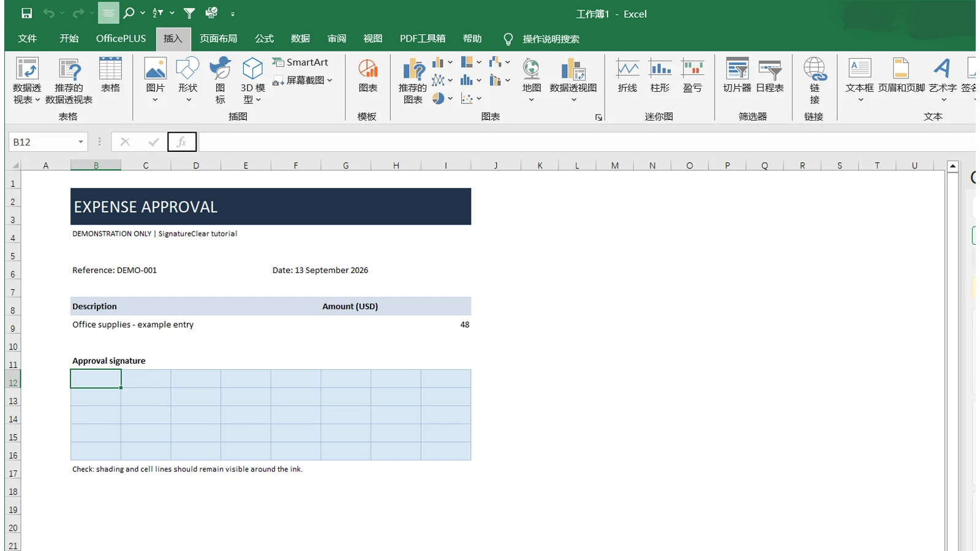This screenshot has width=980, height=551.
Task: Open the Charts group dialog launcher
Action: (598, 118)
